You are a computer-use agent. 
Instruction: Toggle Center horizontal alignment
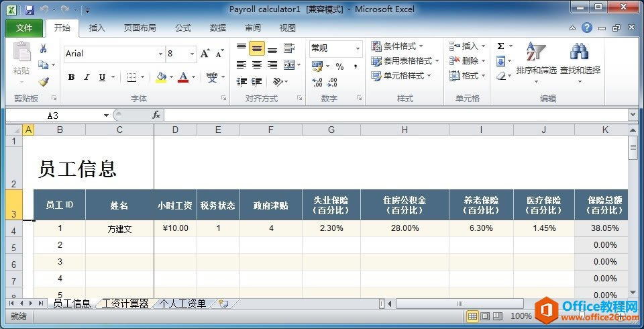click(x=257, y=64)
